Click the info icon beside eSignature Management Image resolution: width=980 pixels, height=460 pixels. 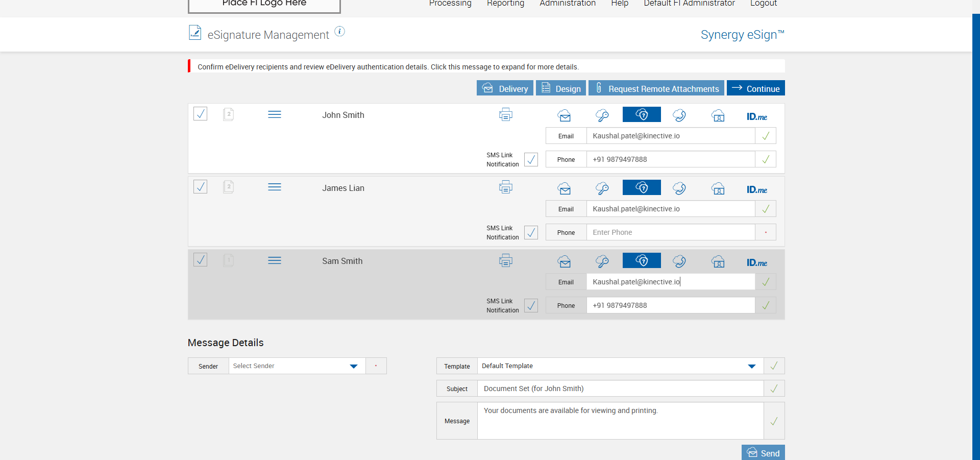tap(339, 32)
